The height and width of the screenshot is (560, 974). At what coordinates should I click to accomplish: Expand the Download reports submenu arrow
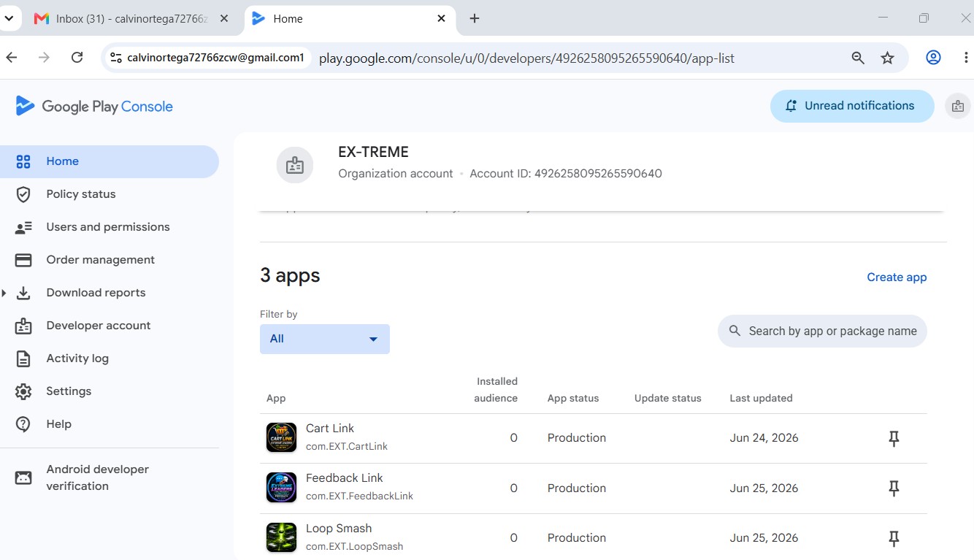[x=4, y=293]
